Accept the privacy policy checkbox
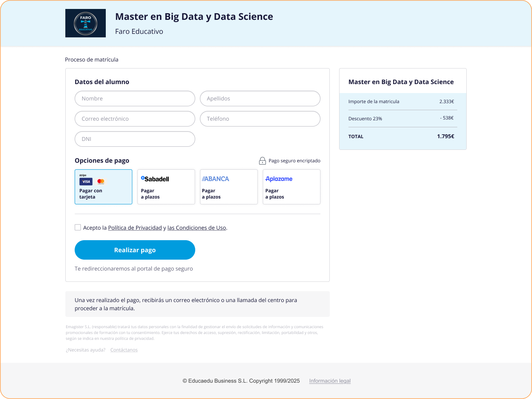 coord(78,228)
